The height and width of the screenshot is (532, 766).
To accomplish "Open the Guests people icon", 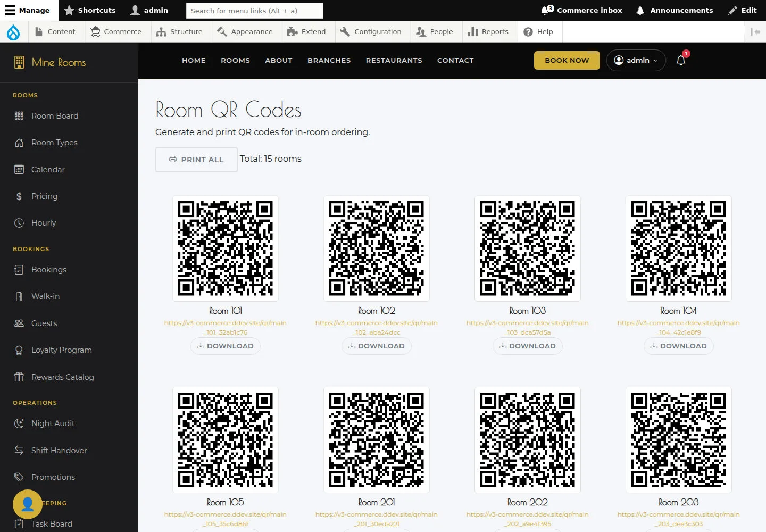I will point(19,323).
